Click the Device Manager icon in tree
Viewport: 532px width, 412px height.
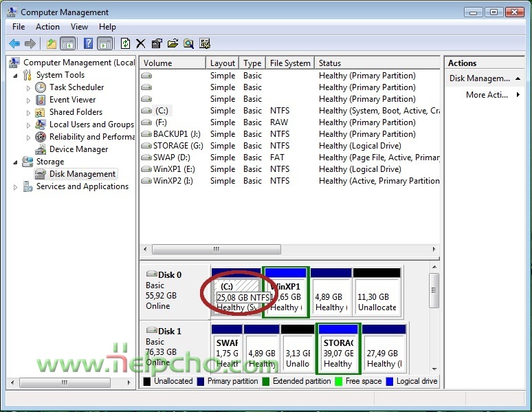[x=41, y=149]
